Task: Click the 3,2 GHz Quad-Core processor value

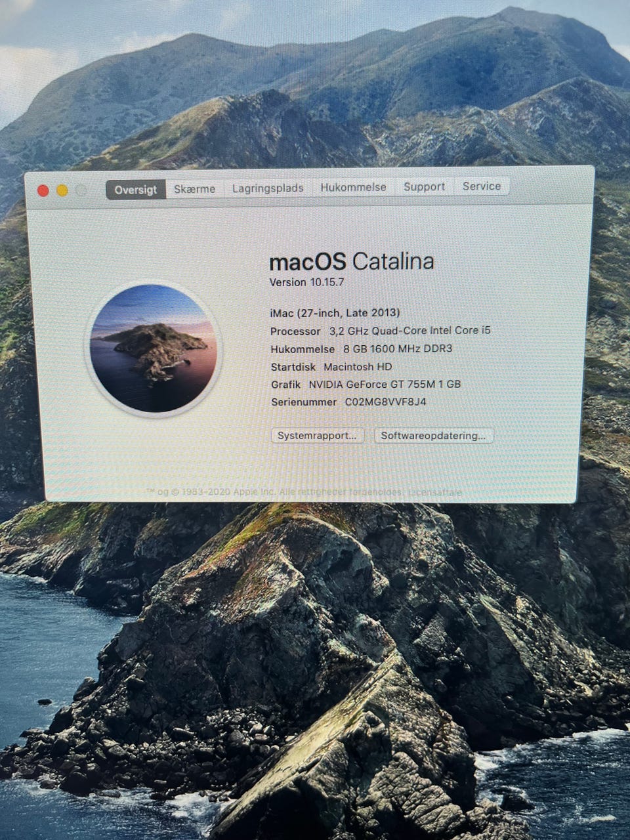Action: [x=409, y=331]
